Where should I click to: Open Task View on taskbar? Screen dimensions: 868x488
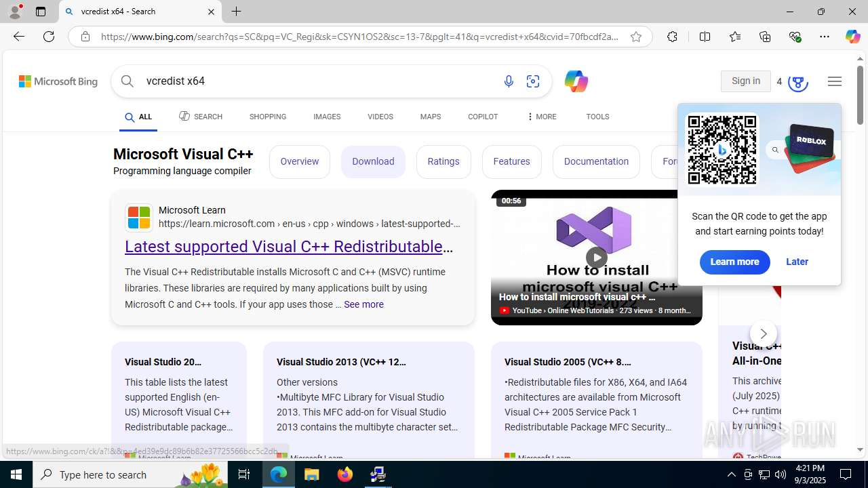244,474
